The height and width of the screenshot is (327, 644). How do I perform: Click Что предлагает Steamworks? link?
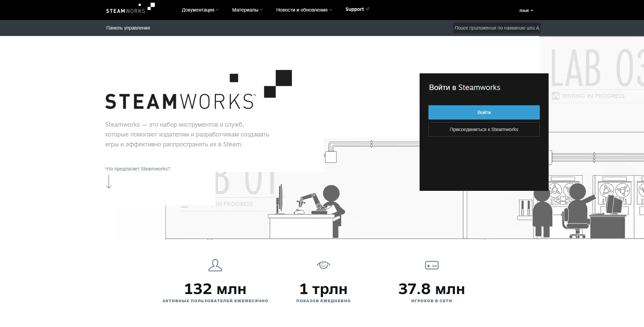coord(137,169)
